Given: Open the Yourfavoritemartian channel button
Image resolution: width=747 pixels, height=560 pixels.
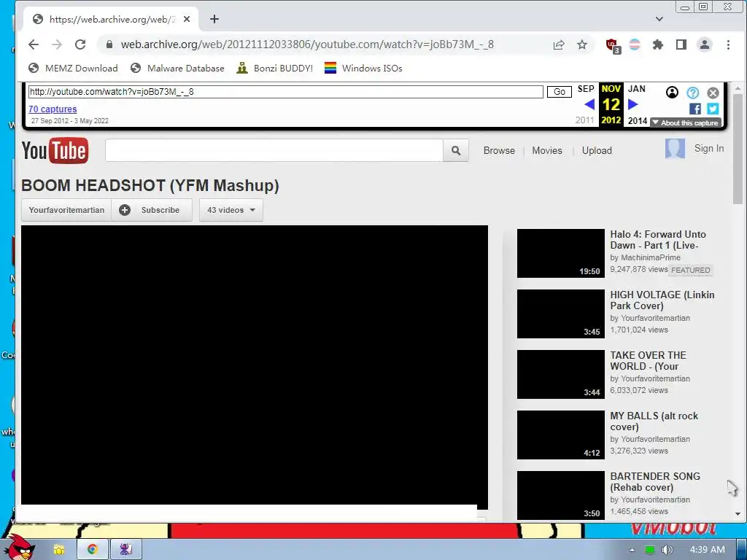Looking at the screenshot, I should point(66,210).
